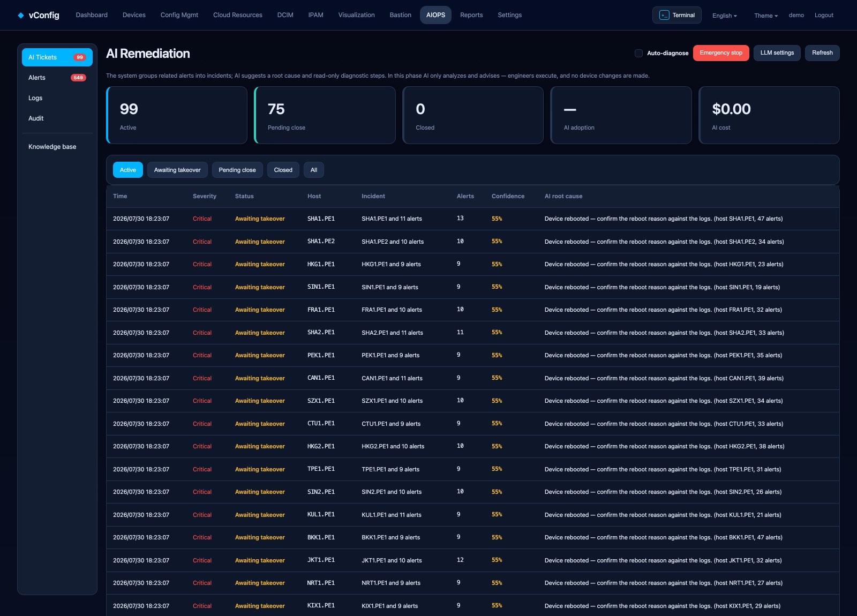Click incident 'CAN1.PE1 and 11 alerts'
The image size is (857, 616).
(x=392, y=378)
